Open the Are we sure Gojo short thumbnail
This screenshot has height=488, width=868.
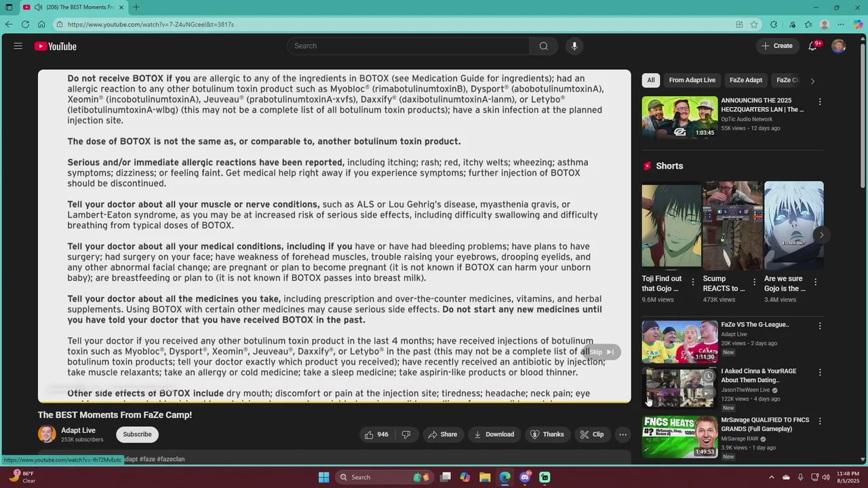point(793,226)
